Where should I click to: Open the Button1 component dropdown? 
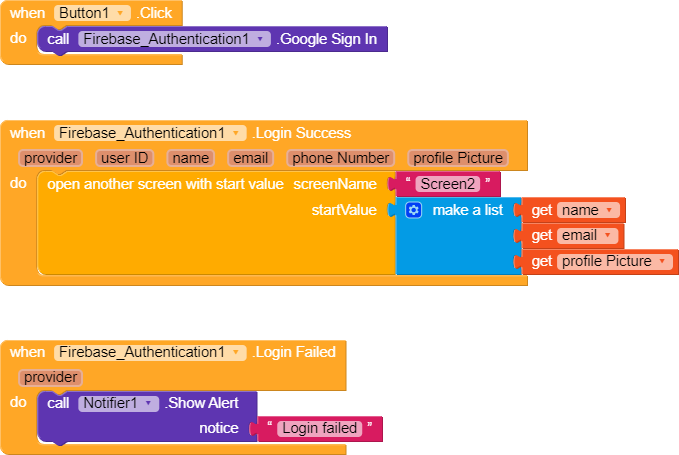92,13
